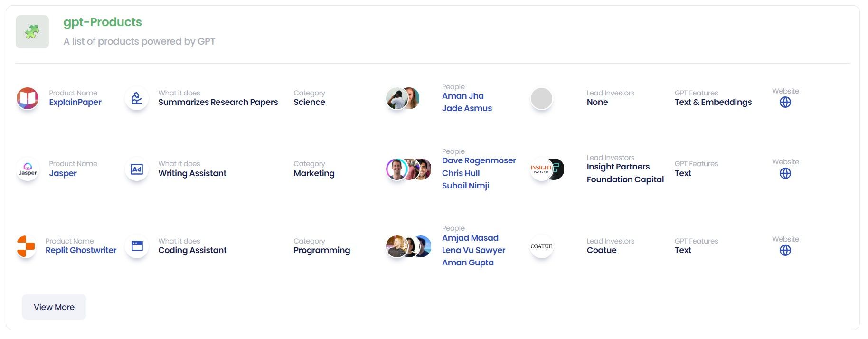Click the Jade Asmus name link
This screenshot has height=339, width=868.
coord(467,108)
